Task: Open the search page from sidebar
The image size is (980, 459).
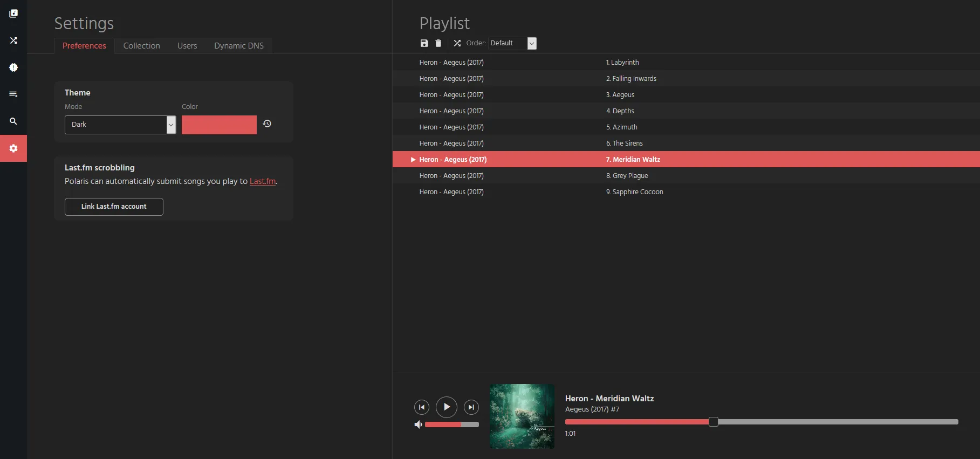Action: click(x=13, y=121)
